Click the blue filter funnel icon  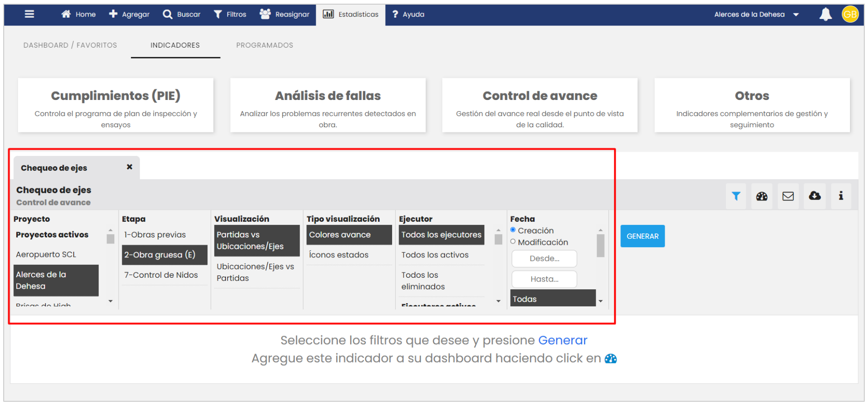(736, 196)
